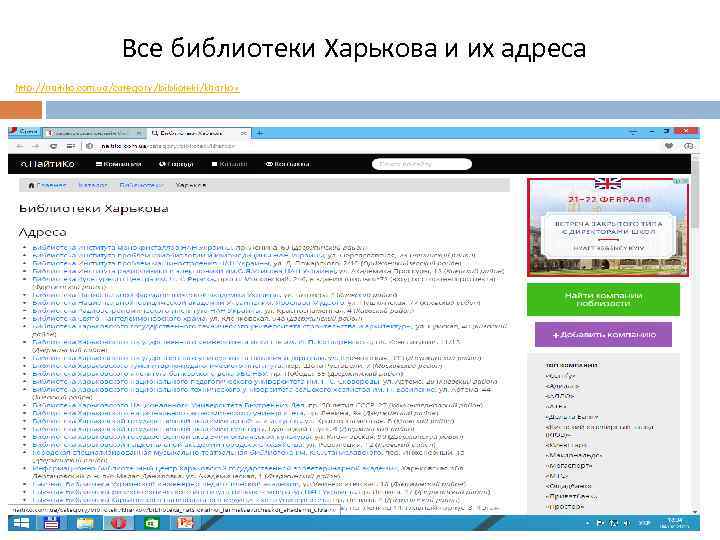Focus the site search field
Viewport: 720px width, 540px height.
point(422,164)
